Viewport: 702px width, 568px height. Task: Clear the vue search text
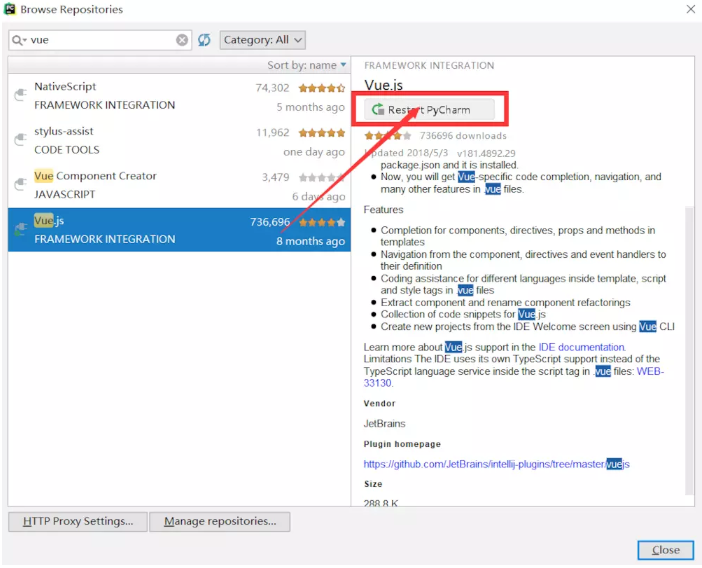coord(182,40)
